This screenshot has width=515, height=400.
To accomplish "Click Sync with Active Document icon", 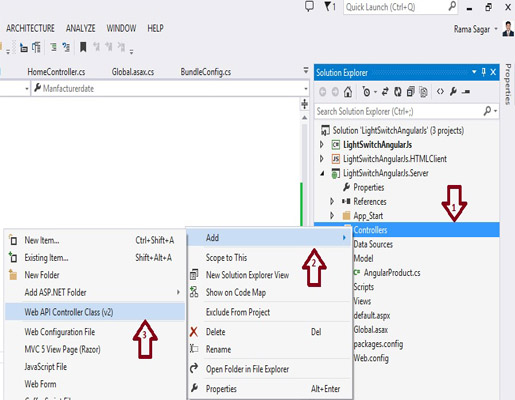I will click(385, 91).
